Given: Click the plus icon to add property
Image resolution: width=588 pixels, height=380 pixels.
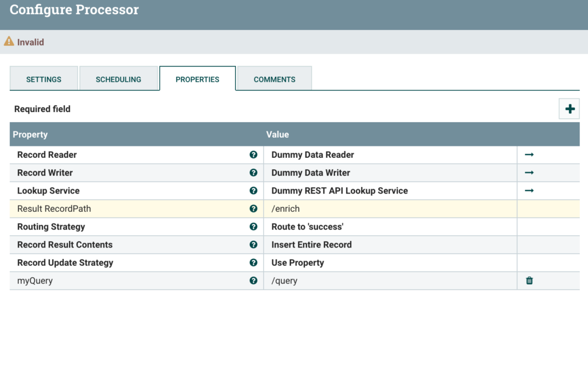Looking at the screenshot, I should 570,109.
